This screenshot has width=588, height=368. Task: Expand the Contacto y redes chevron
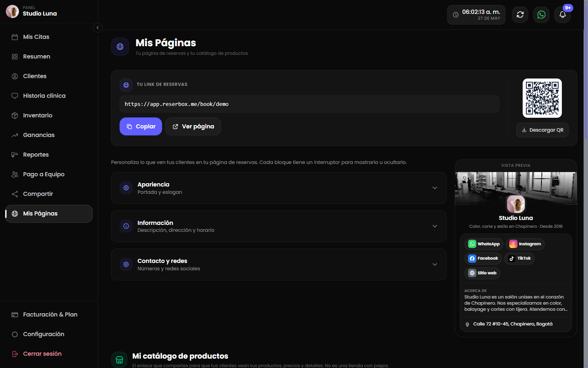coord(435,265)
